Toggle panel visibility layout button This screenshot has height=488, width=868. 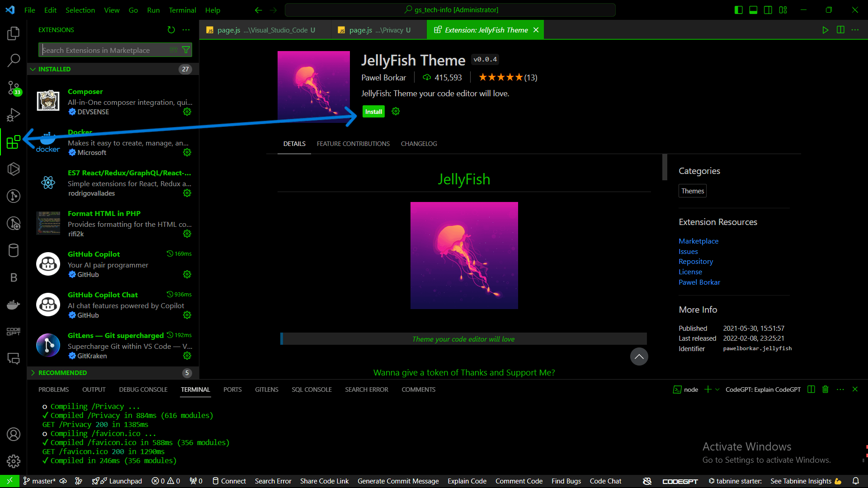(753, 10)
